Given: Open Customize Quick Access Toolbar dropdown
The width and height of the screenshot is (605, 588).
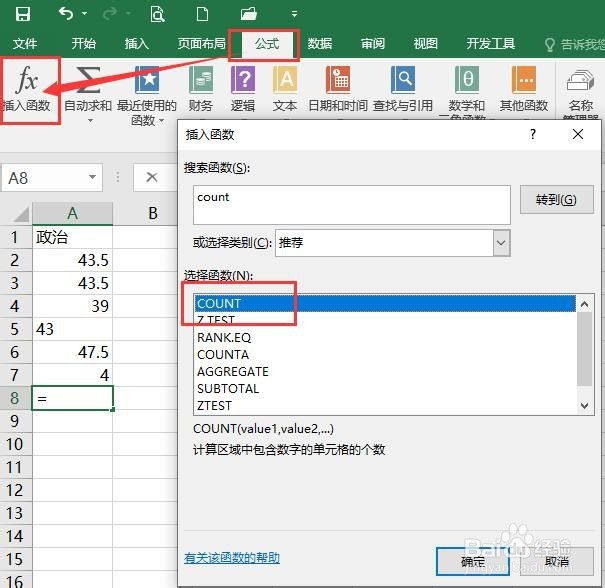Looking at the screenshot, I should pos(294,14).
